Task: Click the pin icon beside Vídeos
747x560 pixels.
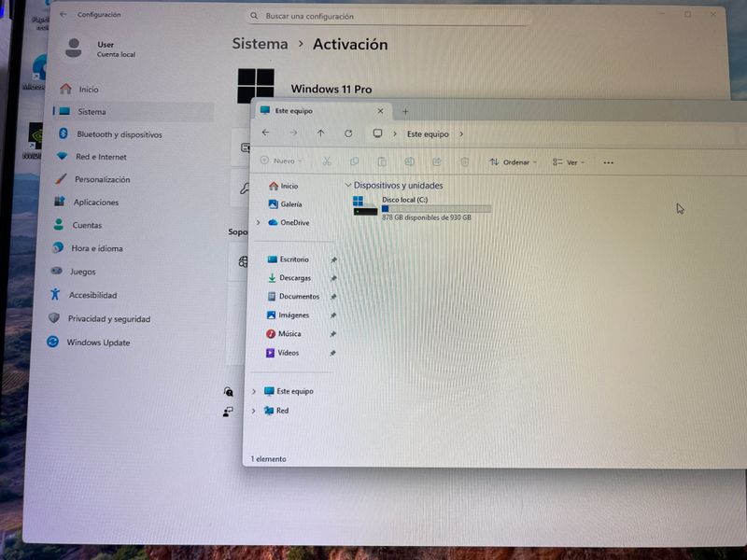Action: [x=332, y=353]
